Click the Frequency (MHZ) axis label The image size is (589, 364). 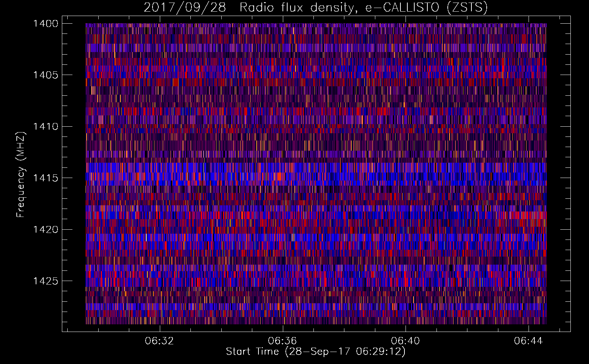[21, 175]
